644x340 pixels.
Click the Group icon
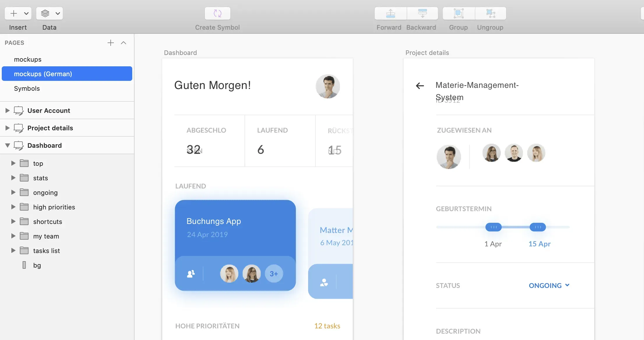458,13
